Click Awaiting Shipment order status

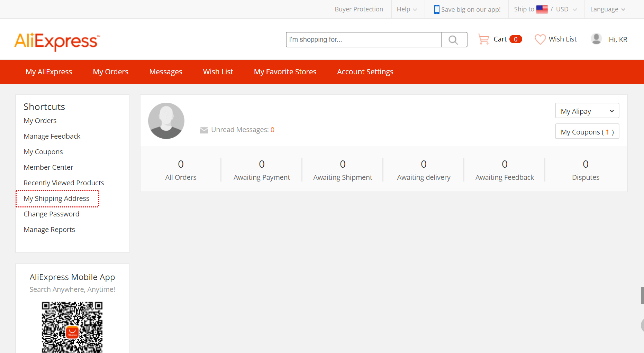click(x=343, y=170)
